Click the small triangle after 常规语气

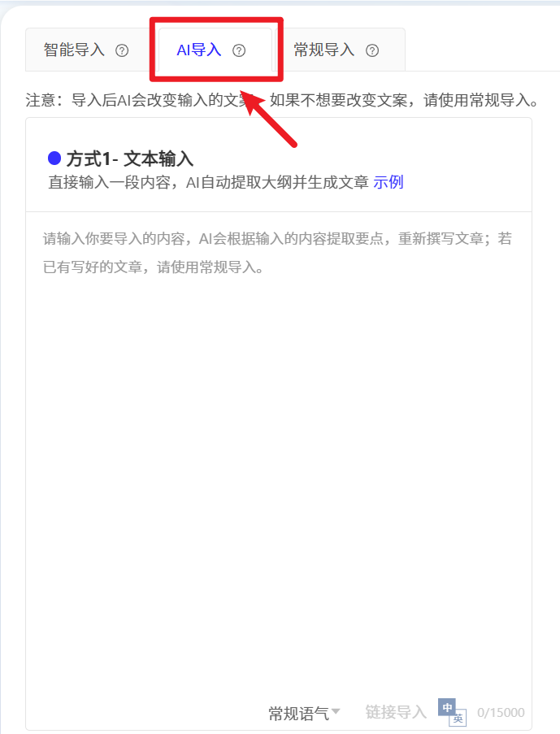336,711
